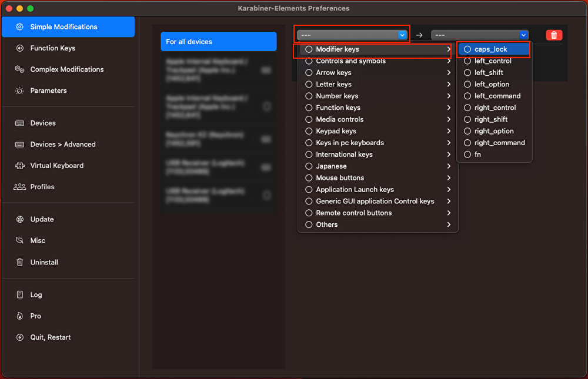Screen dimensions: 588x379
Task: Open the Japanese keys category
Action: point(377,166)
